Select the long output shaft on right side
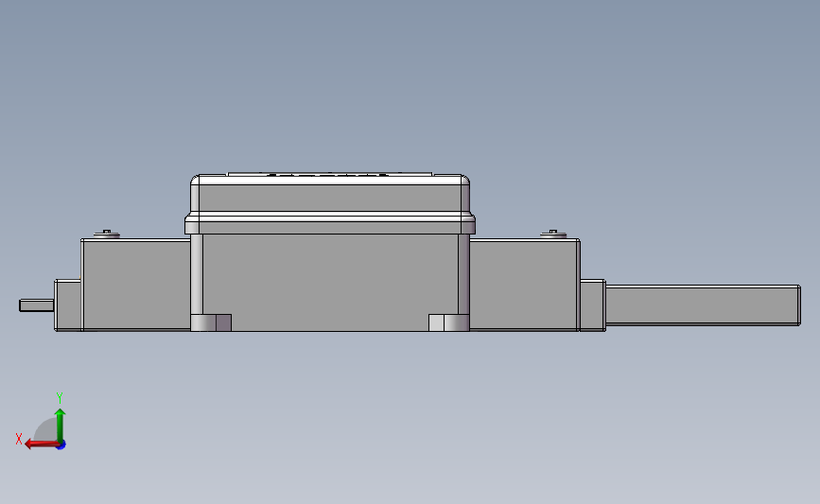This screenshot has width=820, height=504. pos(703,305)
